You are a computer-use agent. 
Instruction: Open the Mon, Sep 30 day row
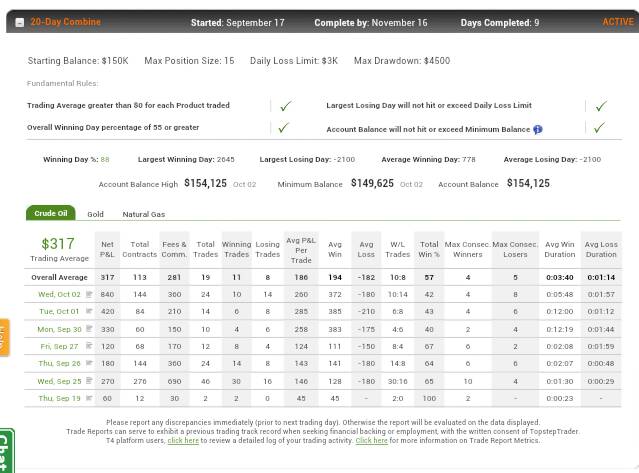(x=59, y=329)
